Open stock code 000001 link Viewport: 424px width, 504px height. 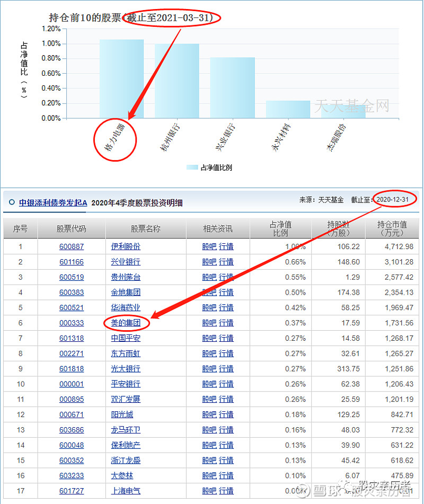tap(72, 384)
